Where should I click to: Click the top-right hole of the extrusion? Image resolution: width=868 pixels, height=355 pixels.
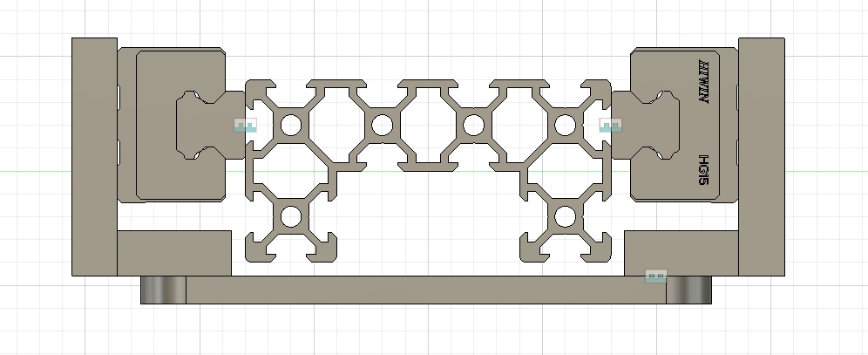pos(565,126)
